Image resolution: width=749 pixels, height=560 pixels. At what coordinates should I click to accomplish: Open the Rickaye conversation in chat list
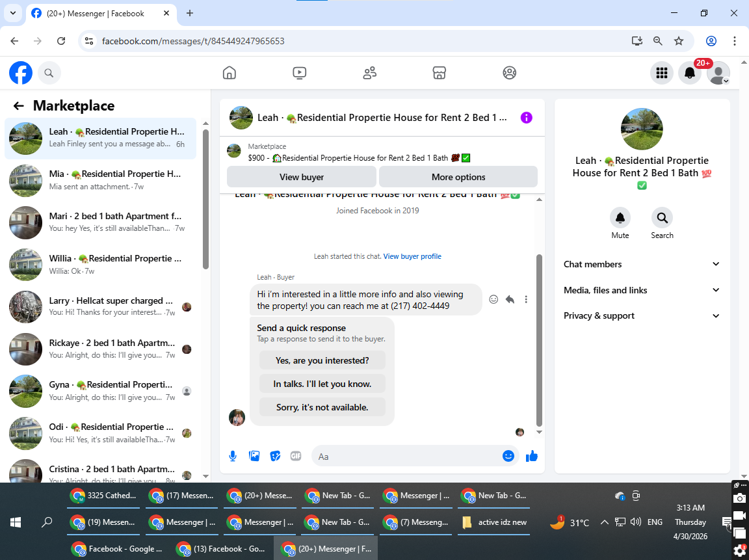tap(100, 349)
